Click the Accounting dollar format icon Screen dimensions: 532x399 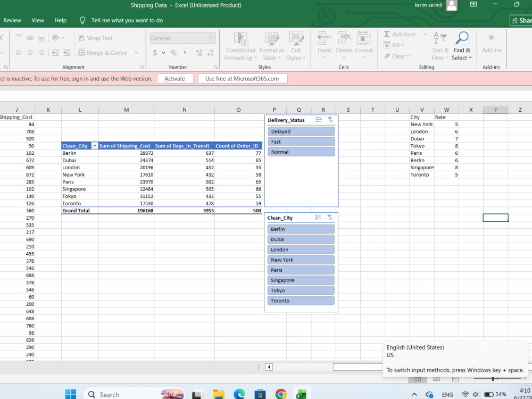[x=155, y=53]
